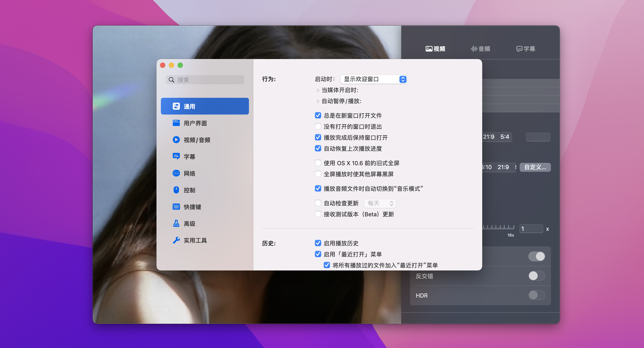Select upper-row 21:9 aspect ratio in player panel
The width and height of the screenshot is (644, 348).
(489, 137)
